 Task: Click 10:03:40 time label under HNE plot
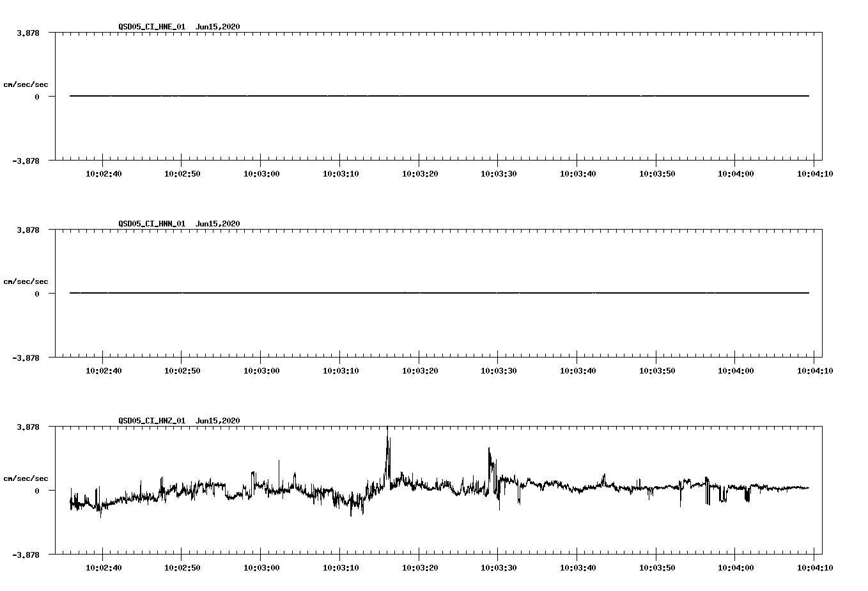(x=577, y=173)
